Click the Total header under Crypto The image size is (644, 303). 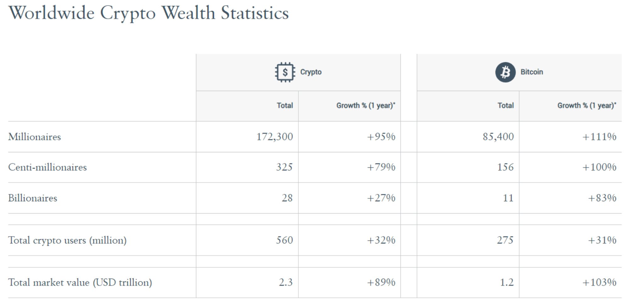coord(285,106)
